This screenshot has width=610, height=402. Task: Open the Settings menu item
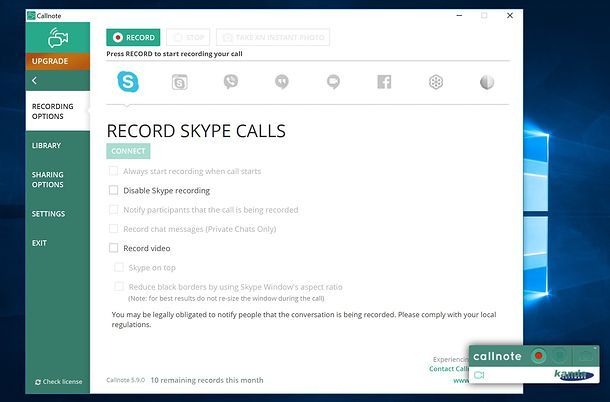(48, 214)
